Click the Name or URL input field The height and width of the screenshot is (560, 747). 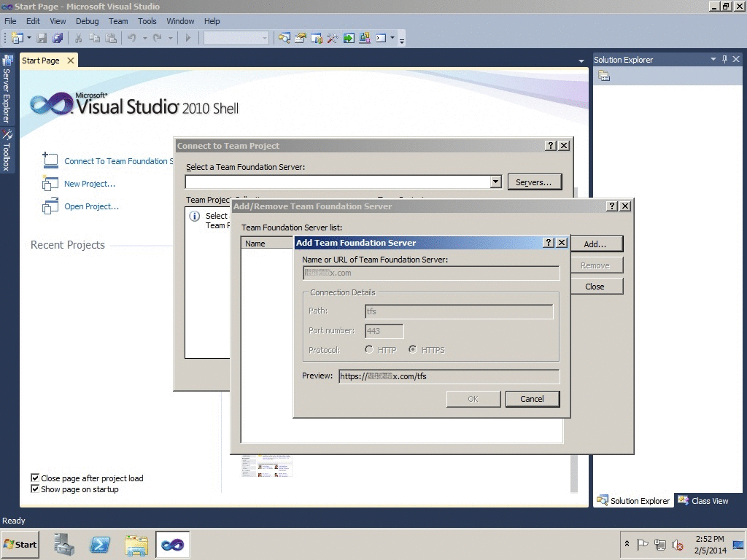click(x=430, y=273)
